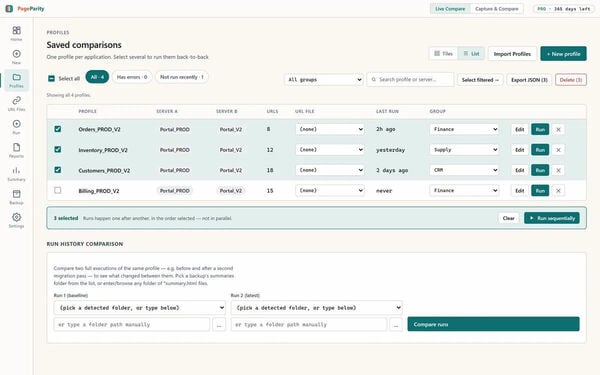Change CRM group dropdown for Customers_PROD_V2

click(464, 170)
